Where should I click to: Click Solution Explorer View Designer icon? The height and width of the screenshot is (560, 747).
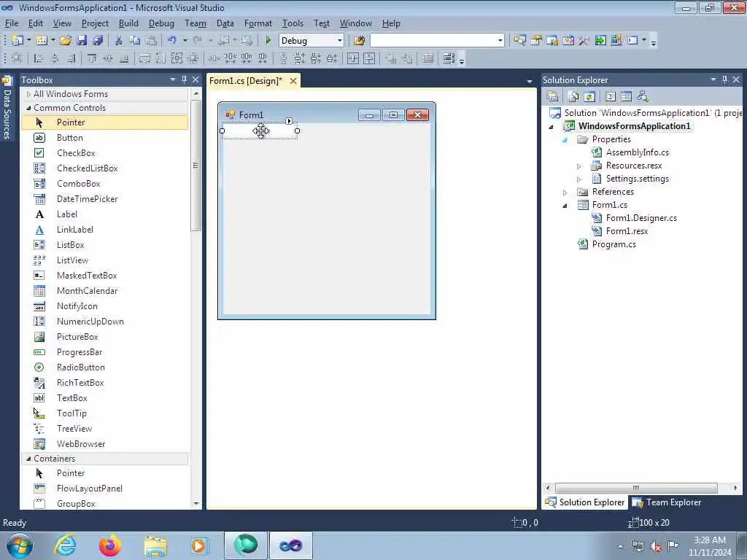click(626, 97)
